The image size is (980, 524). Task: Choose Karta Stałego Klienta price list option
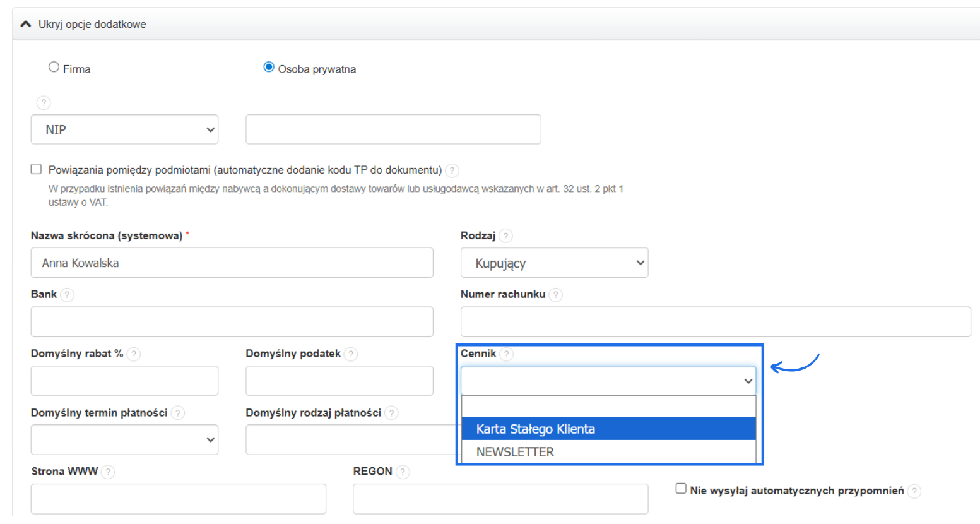click(608, 429)
